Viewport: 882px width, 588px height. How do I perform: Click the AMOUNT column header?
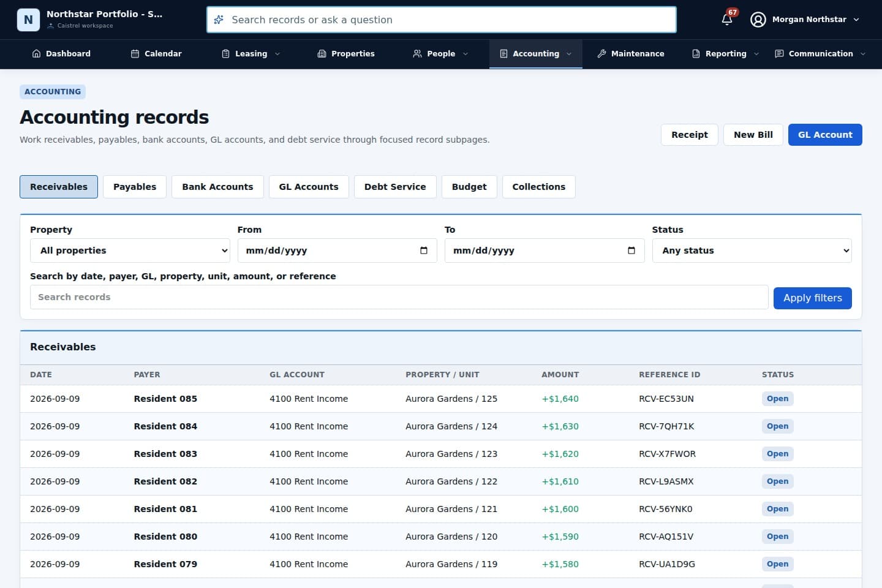[560, 375]
